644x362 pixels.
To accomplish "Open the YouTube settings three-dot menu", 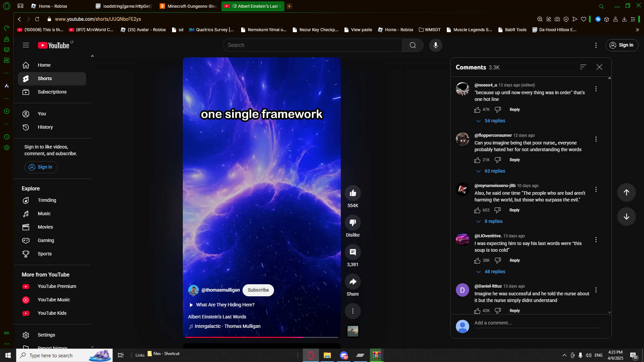I will click(x=596, y=45).
